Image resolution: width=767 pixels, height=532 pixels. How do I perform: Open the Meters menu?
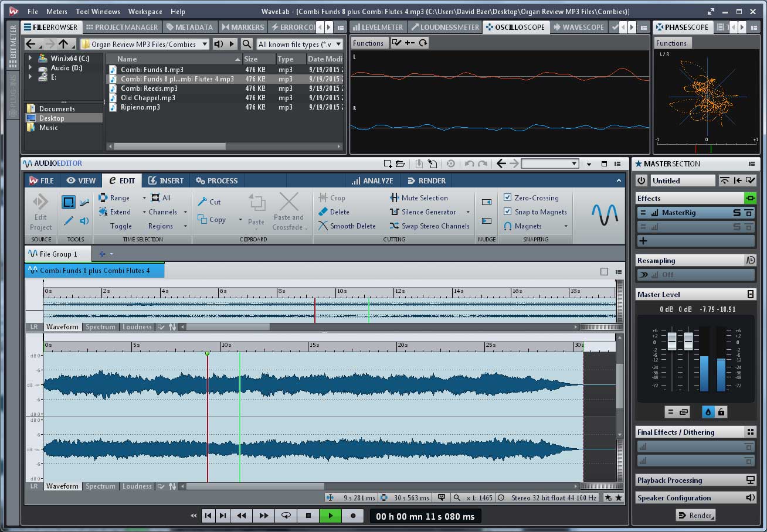(x=57, y=11)
